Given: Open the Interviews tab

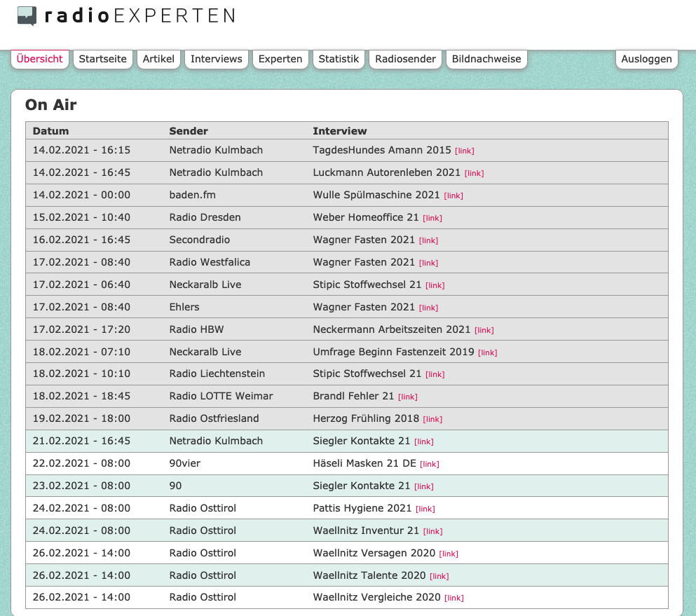Looking at the screenshot, I should click(x=216, y=59).
